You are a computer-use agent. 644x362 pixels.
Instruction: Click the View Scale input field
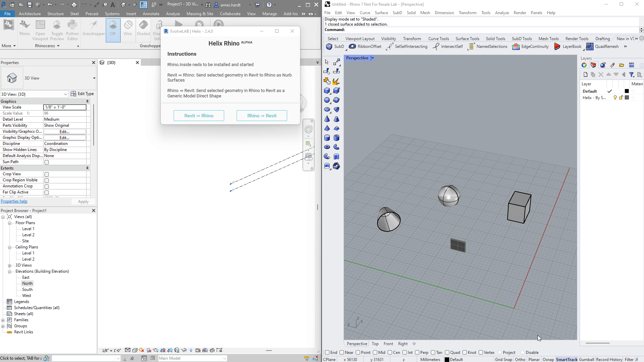click(65, 107)
